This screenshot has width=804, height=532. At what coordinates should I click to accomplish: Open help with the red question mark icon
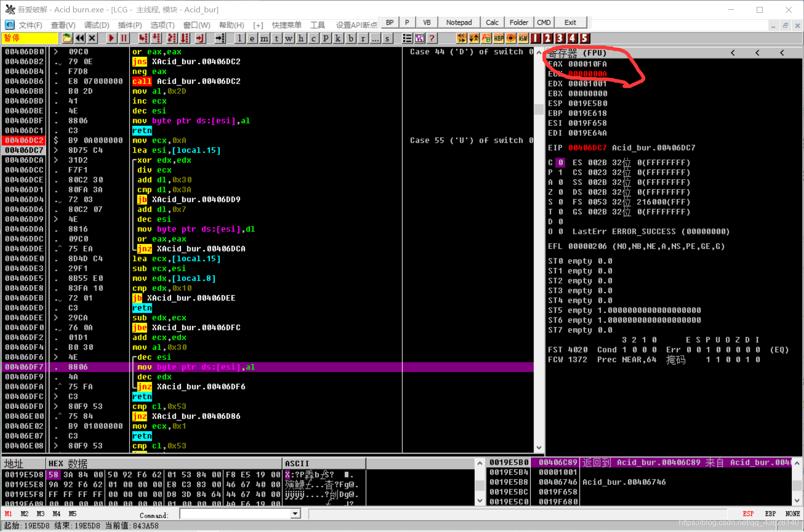[x=432, y=38]
